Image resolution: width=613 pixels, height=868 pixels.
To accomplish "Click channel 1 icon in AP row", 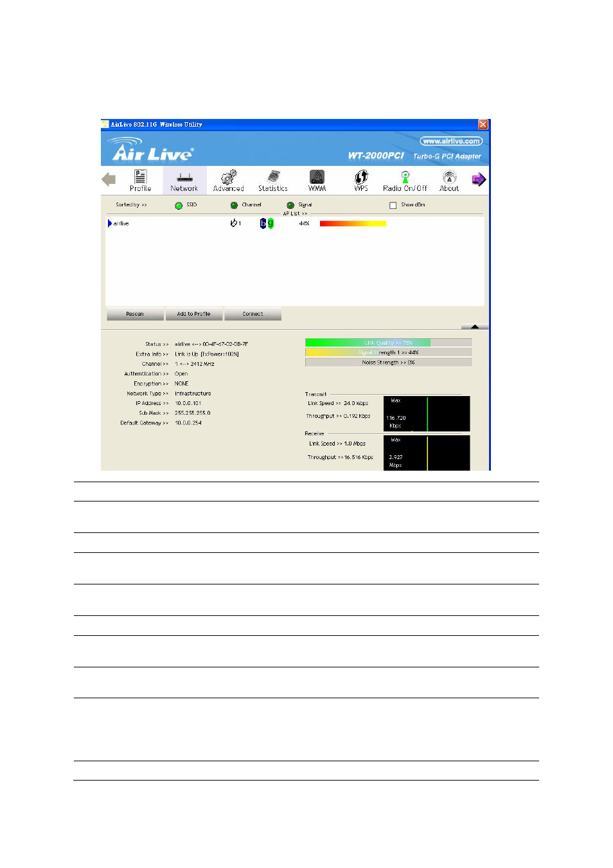I will click(235, 223).
